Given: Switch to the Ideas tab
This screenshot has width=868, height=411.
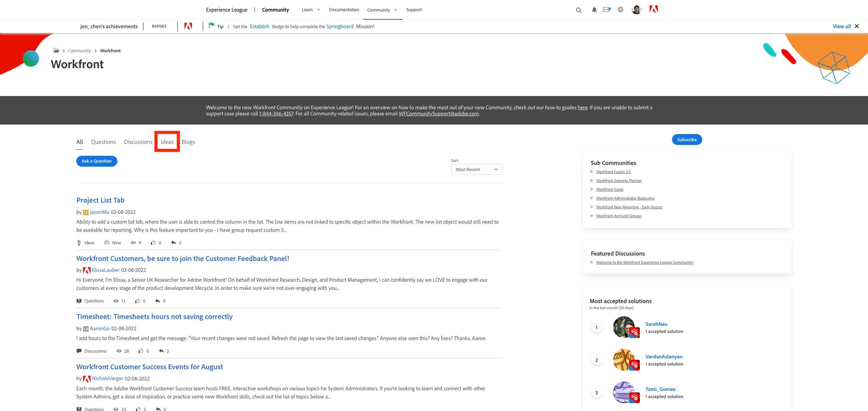Looking at the screenshot, I should pyautogui.click(x=167, y=142).
